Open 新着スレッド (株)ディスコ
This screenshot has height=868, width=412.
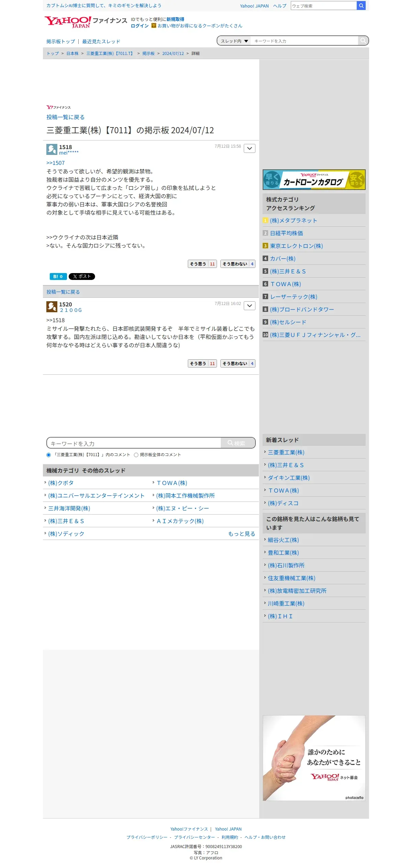point(283,503)
